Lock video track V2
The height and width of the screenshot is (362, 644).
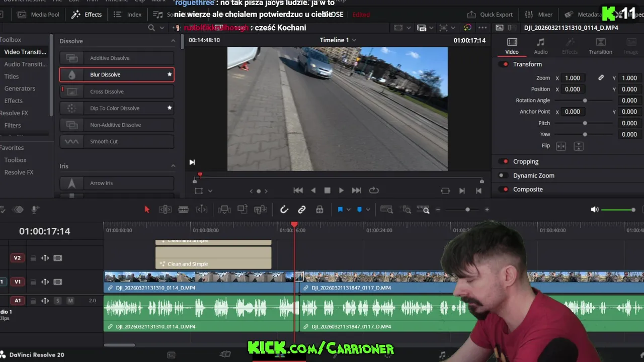[33, 258]
